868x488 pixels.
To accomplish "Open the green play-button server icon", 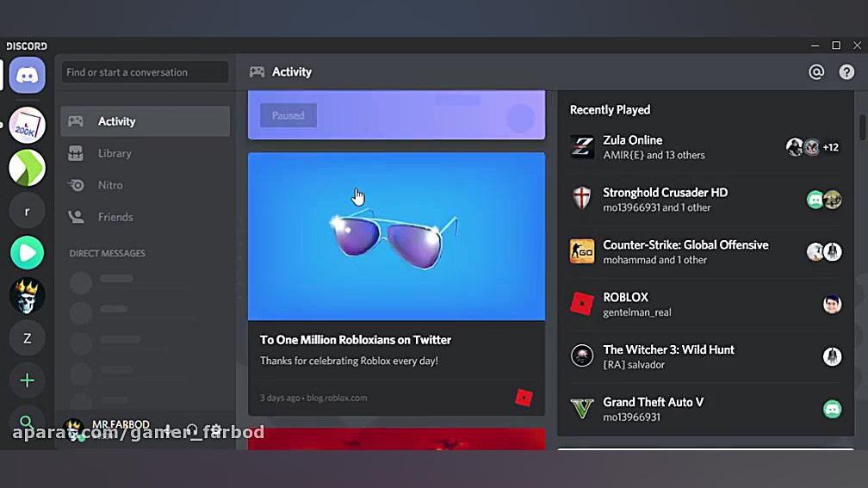I will (x=28, y=253).
